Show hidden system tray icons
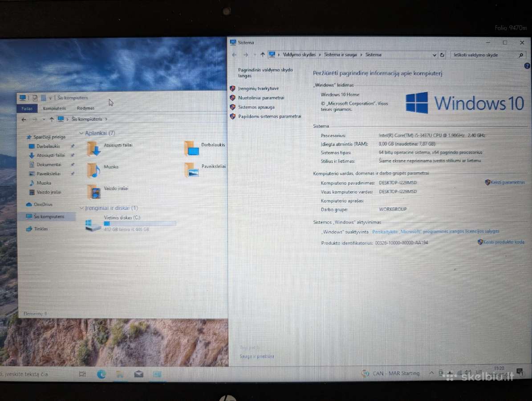Screen dimensions: 532x401 tap(431, 372)
